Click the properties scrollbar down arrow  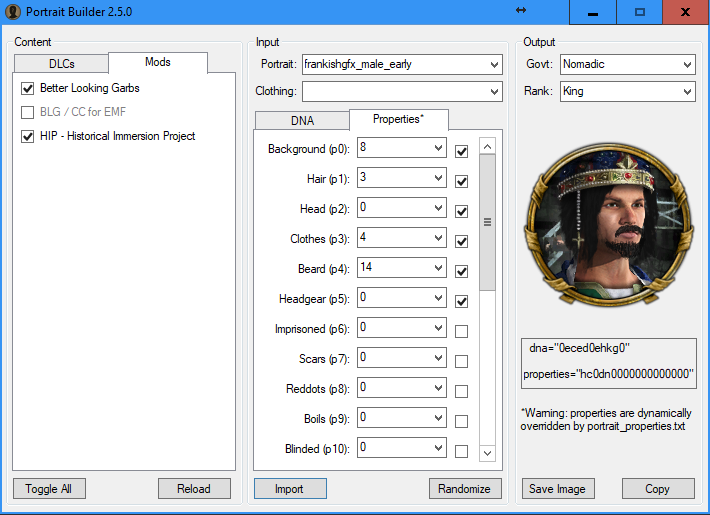pos(487,453)
